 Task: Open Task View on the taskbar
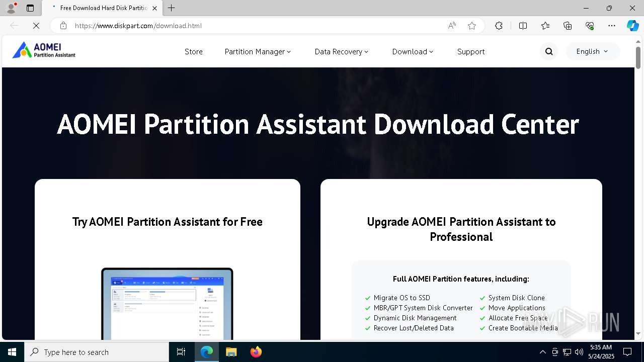[181, 352]
